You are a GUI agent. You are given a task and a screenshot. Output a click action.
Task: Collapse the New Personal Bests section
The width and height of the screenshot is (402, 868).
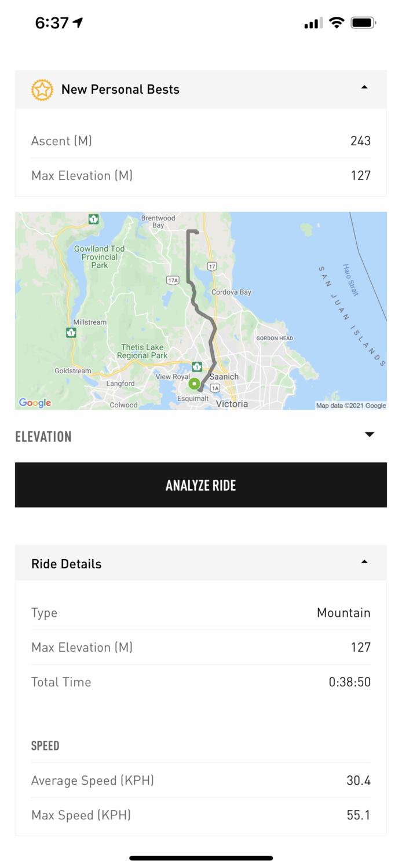tap(364, 87)
